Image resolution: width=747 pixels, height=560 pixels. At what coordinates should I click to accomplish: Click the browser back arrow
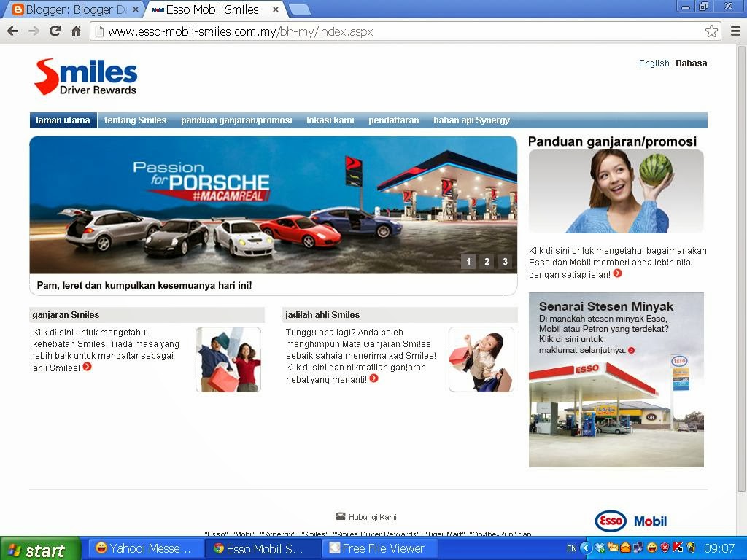tap(13, 31)
